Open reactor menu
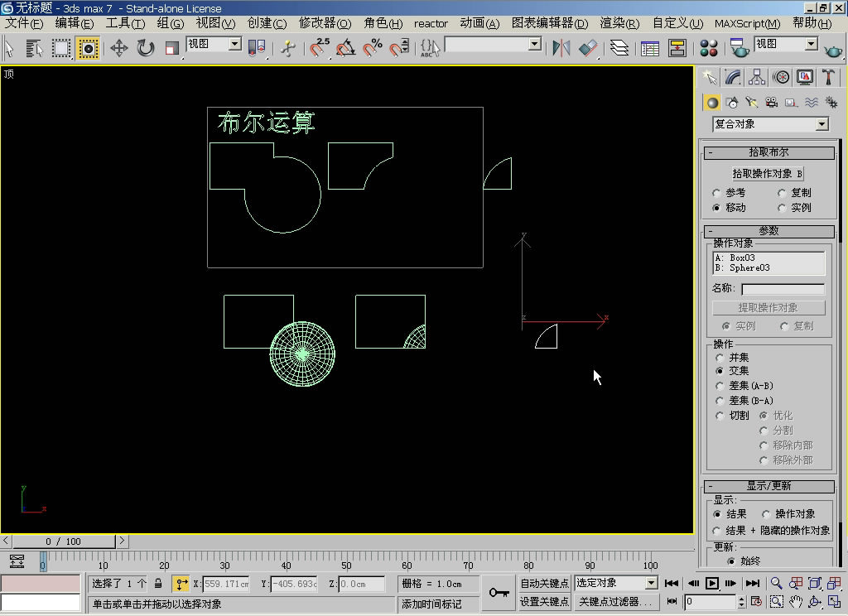Viewport: 848px width, 616px height. (431, 23)
